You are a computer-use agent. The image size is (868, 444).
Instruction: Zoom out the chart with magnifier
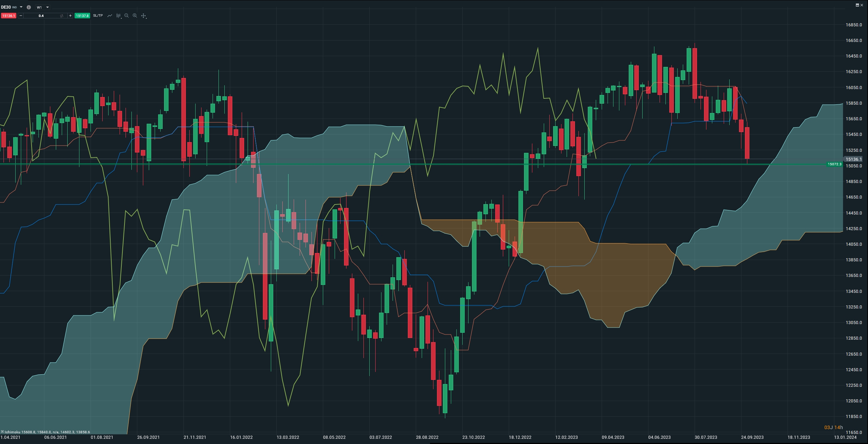(127, 16)
